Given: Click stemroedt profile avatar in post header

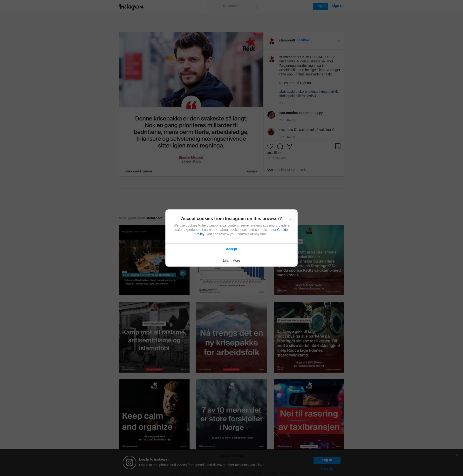Looking at the screenshot, I should (271, 41).
